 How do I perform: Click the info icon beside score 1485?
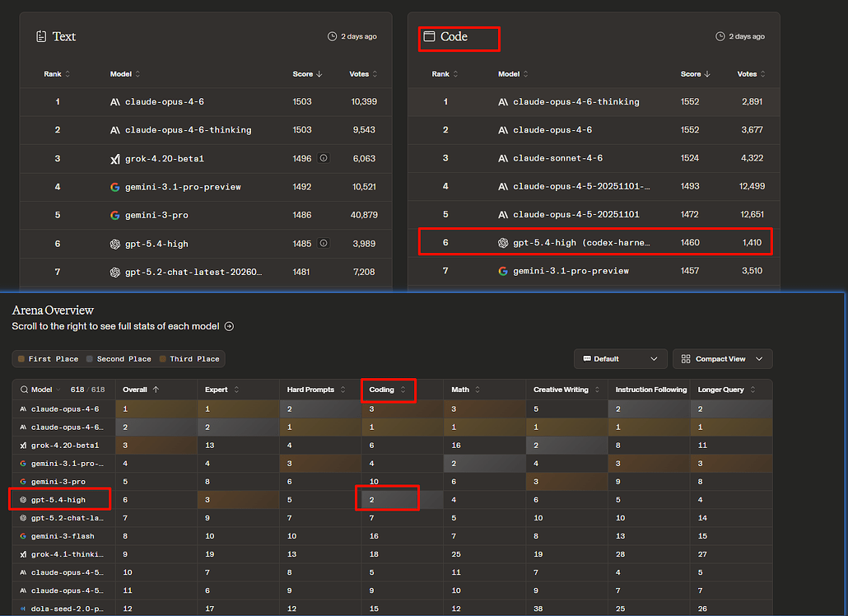[324, 244]
